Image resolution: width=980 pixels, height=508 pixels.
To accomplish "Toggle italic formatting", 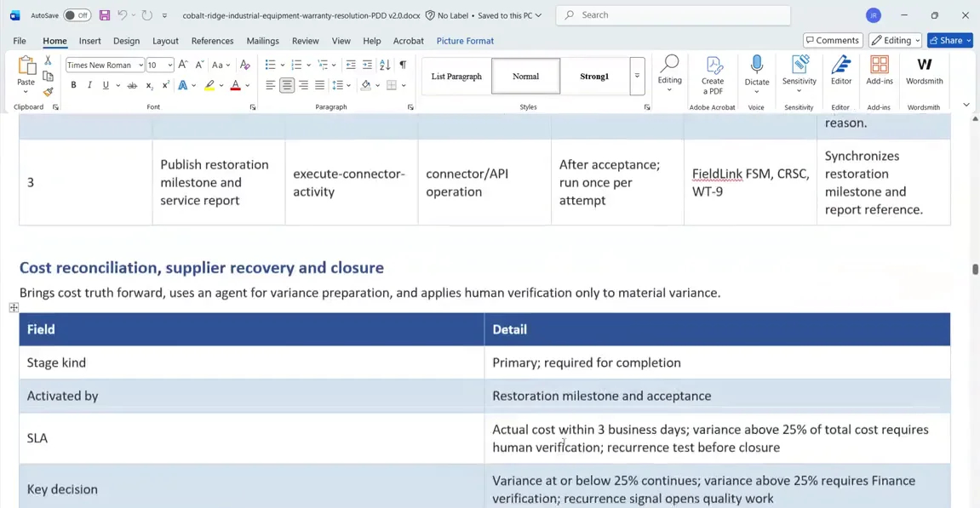I will 89,85.
